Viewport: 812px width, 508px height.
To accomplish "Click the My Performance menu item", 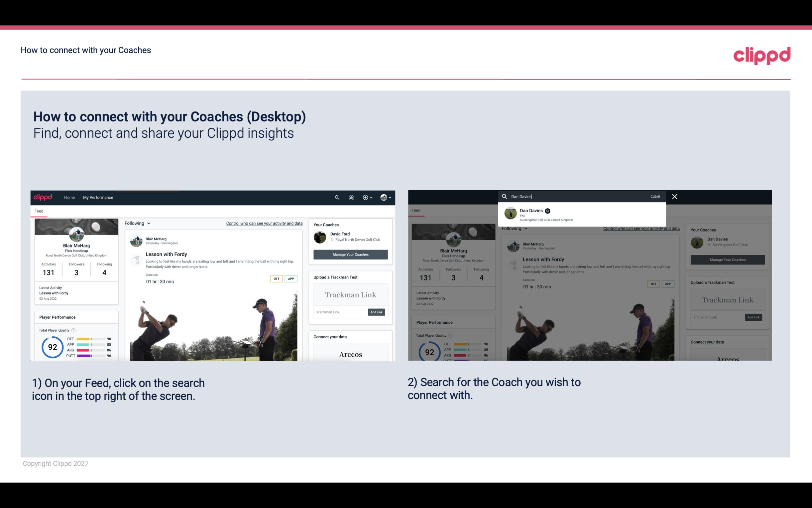I will pos(99,197).
